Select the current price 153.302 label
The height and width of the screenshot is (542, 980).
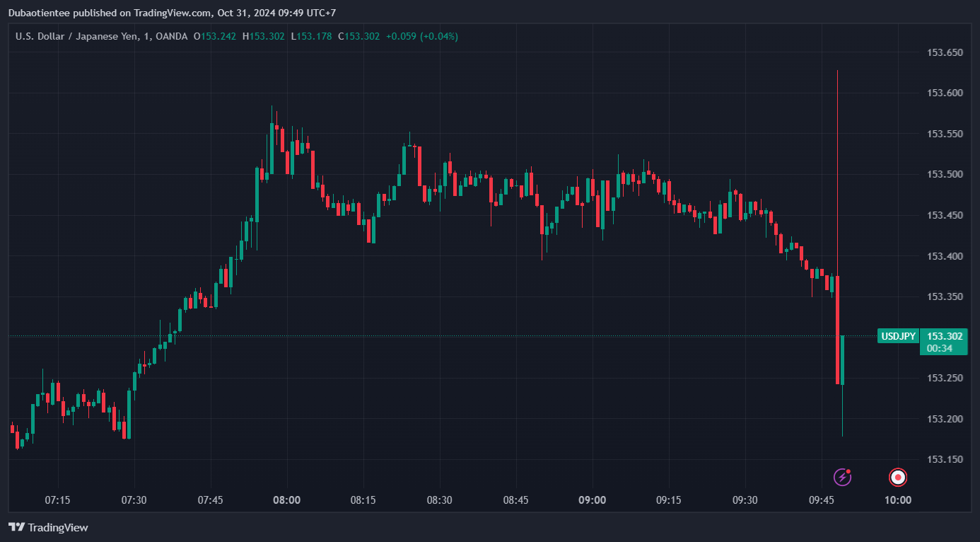point(944,336)
